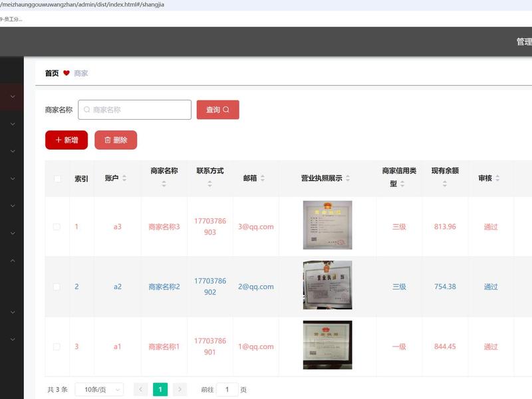Expand the fourth sidebar menu chevron
Screen dimensions: 532x399
(x=13, y=178)
